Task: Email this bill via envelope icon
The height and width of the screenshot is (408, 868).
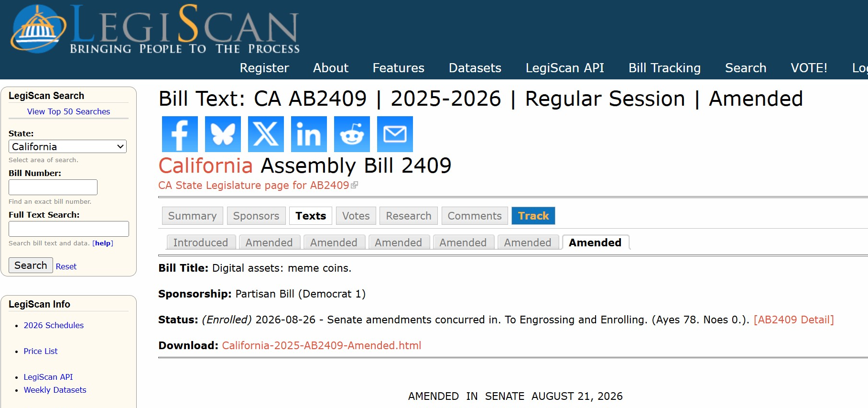Action: pyautogui.click(x=395, y=134)
